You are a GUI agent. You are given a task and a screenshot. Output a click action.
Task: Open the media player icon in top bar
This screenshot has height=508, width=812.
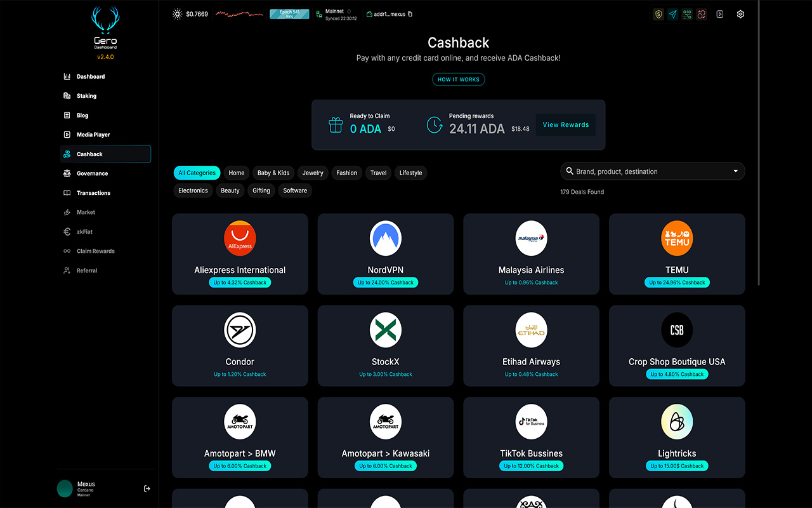pyautogui.click(x=720, y=14)
